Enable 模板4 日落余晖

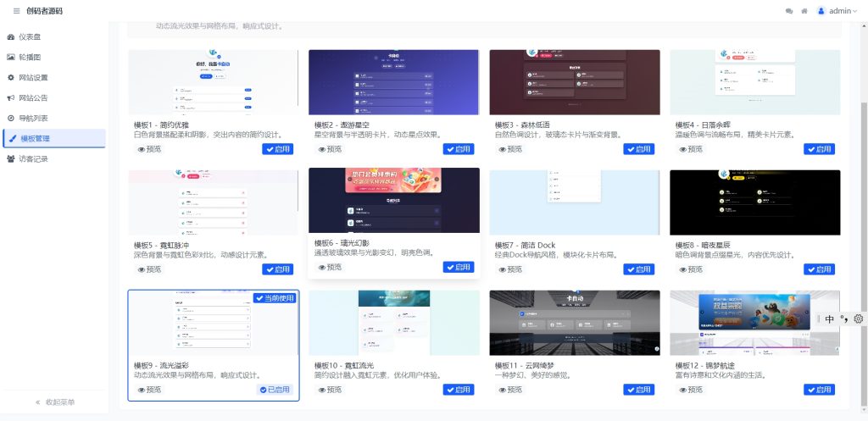point(820,149)
